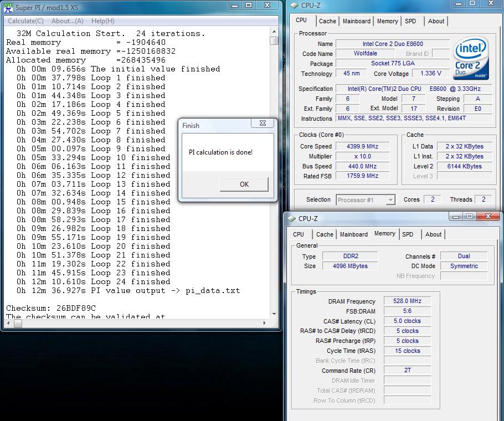Click Super PI vertical scrollbar down arrow
Image resolution: width=504 pixels, height=421 pixels.
(274, 314)
